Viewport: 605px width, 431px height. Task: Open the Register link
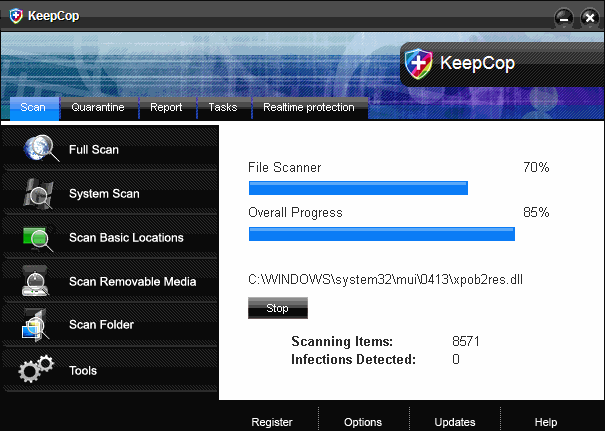[x=272, y=422]
